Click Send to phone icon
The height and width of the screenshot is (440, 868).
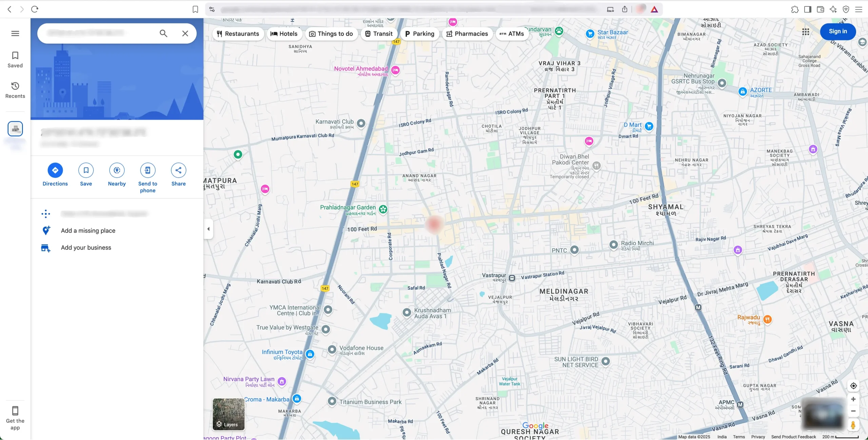tap(148, 170)
